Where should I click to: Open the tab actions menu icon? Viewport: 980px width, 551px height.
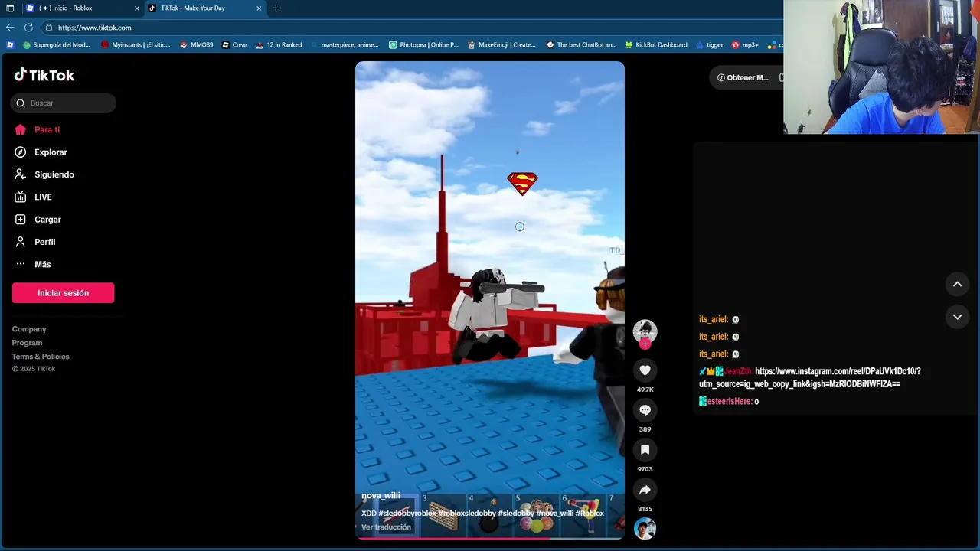coord(10,8)
